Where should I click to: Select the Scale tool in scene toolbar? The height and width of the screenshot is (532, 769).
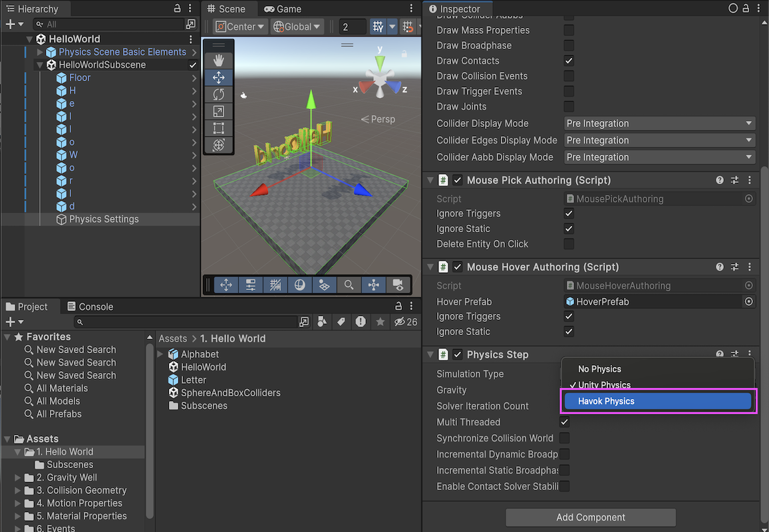[218, 112]
